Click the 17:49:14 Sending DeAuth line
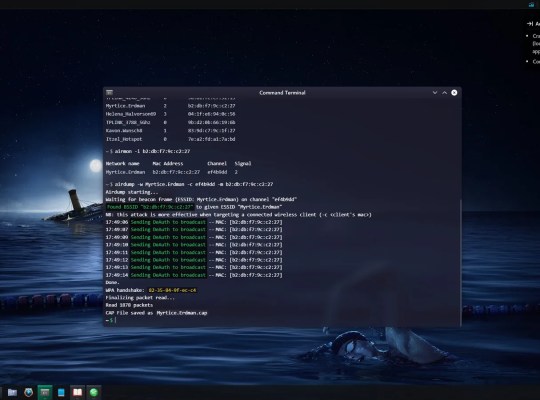Screen dimensions: 540x400 pos(194,275)
